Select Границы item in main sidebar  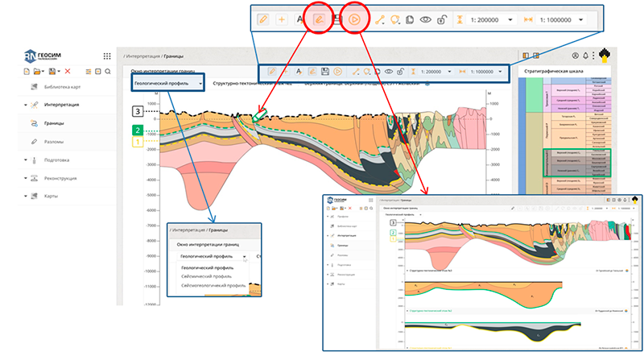pyautogui.click(x=54, y=123)
